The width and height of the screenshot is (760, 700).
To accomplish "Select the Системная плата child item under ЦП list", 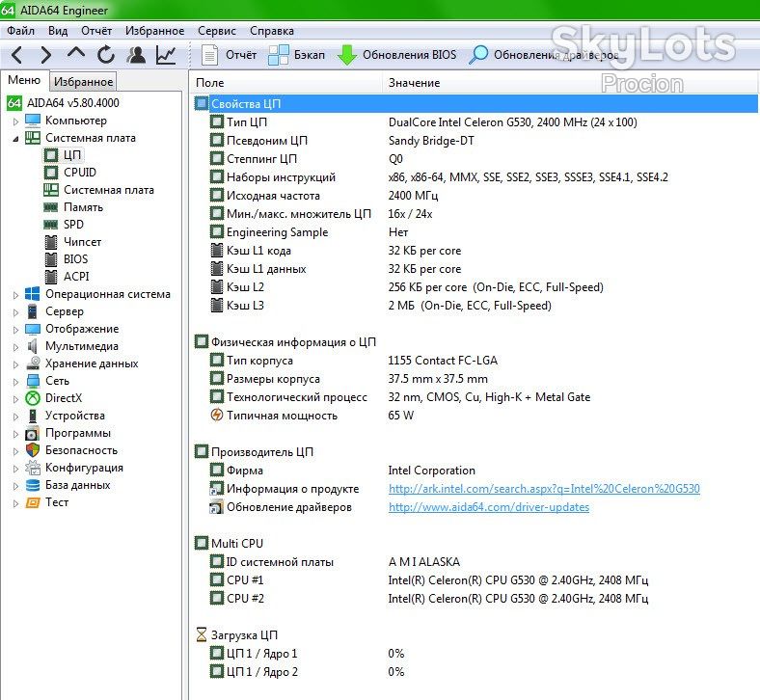I will coord(109,190).
